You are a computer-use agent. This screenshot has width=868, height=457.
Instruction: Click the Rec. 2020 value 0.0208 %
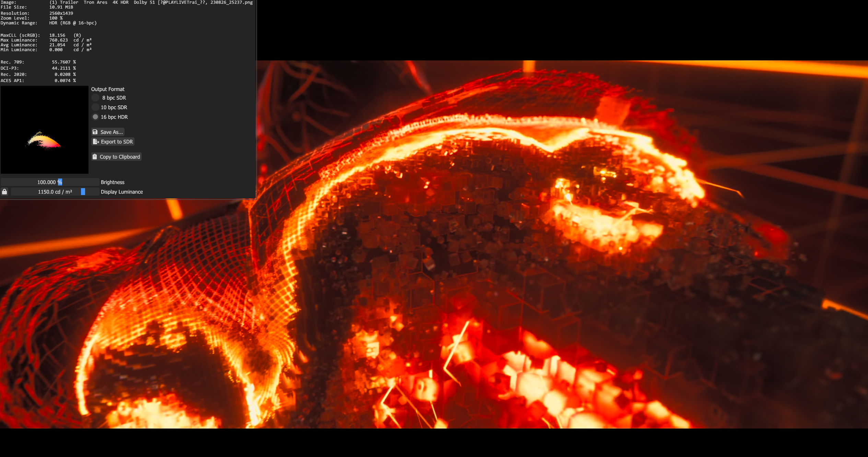pyautogui.click(x=65, y=74)
